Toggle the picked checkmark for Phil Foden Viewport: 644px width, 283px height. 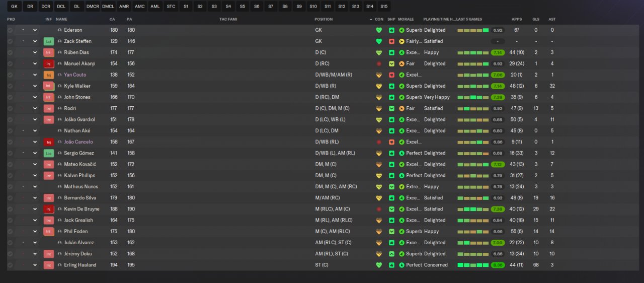point(10,232)
